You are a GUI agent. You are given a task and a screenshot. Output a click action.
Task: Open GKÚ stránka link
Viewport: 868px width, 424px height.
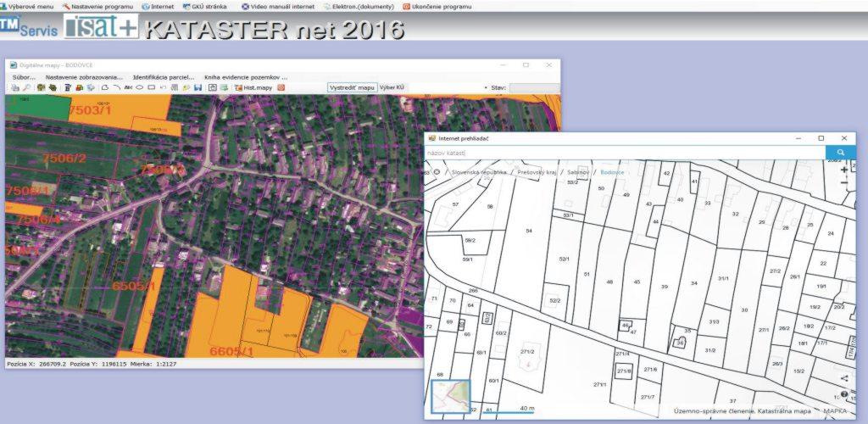click(x=204, y=7)
